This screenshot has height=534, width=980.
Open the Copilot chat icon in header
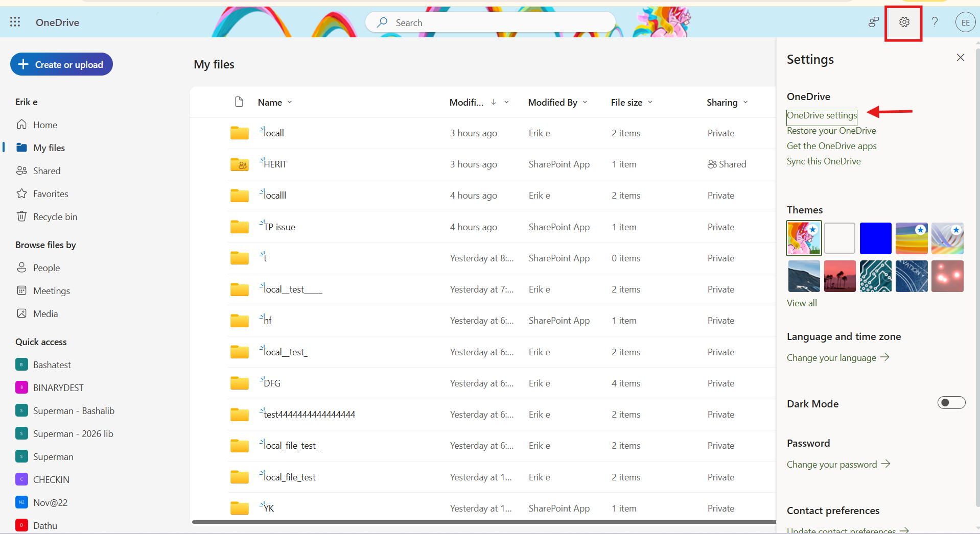click(874, 22)
